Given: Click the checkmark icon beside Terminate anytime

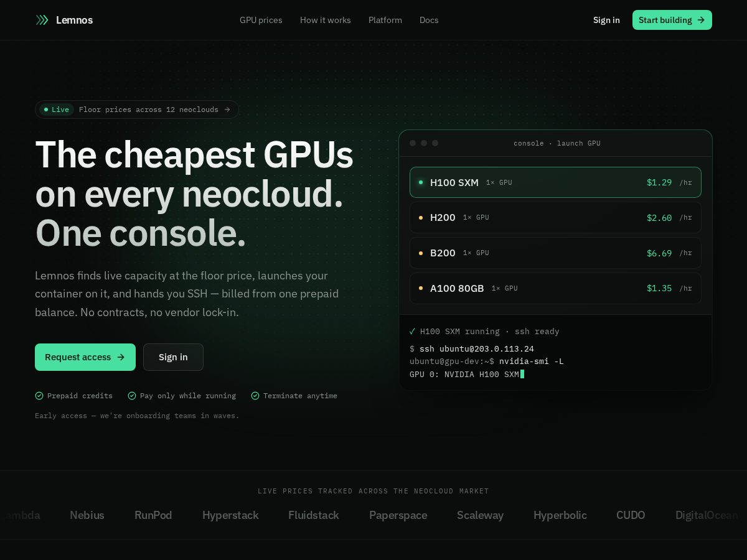Looking at the screenshot, I should [255, 396].
